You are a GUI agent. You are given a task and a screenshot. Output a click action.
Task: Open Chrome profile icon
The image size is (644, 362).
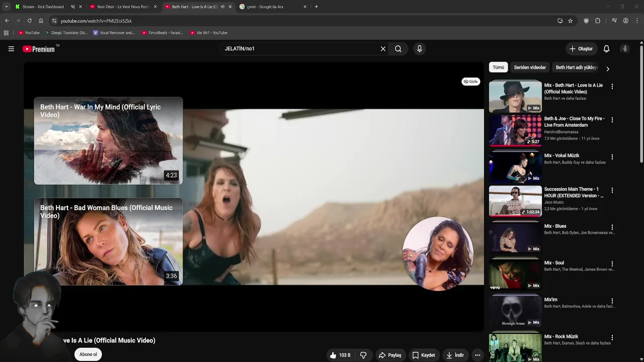click(x=625, y=21)
